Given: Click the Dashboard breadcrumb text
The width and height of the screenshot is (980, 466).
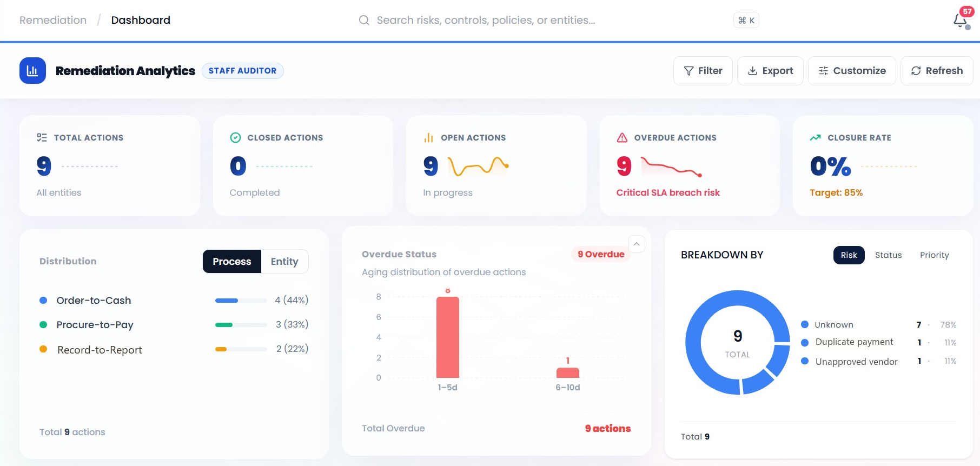Looking at the screenshot, I should point(141,20).
